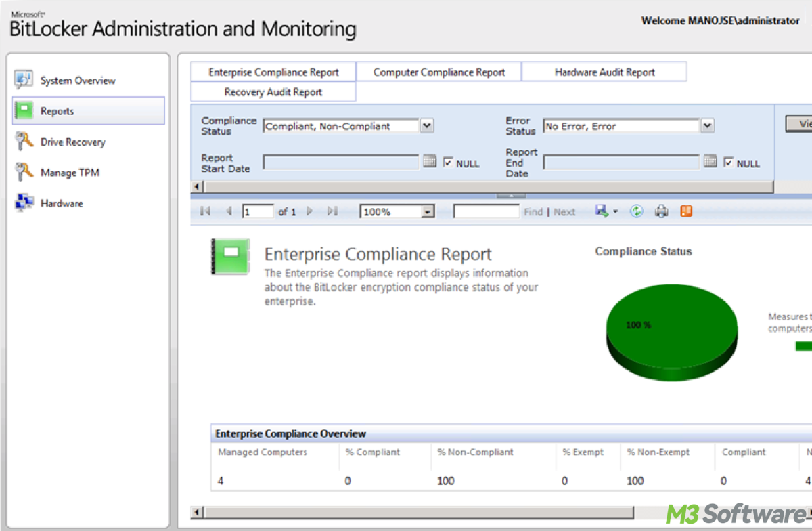Image resolution: width=812 pixels, height=531 pixels.
Task: Click the Report End Date field
Action: [621, 163]
